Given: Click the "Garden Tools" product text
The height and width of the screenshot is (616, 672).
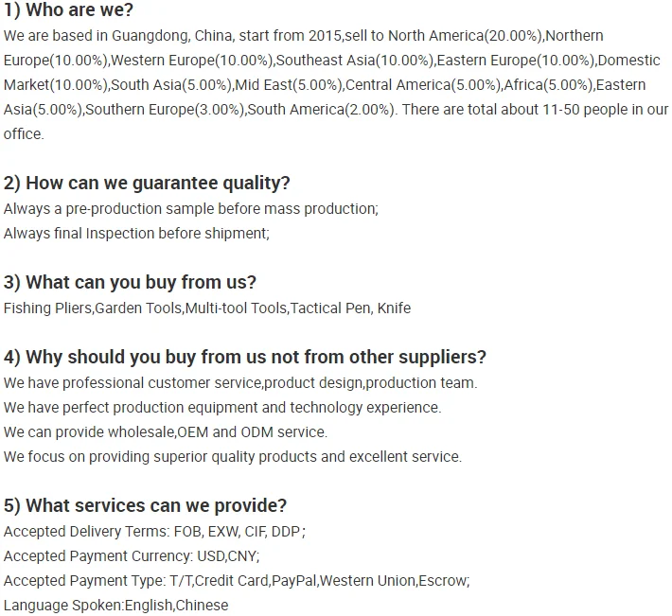Looking at the screenshot, I should tap(139, 308).
